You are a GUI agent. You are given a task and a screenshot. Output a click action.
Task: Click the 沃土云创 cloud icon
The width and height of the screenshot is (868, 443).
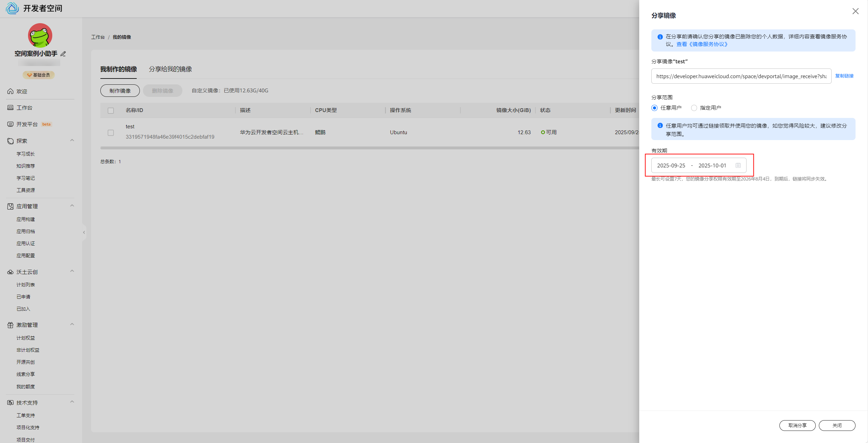[10, 272]
